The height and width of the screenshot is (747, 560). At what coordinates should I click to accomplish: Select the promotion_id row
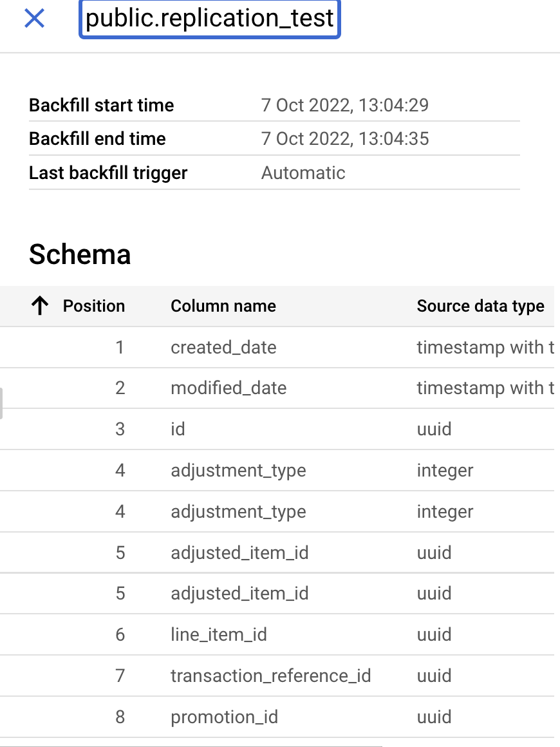tap(224, 717)
